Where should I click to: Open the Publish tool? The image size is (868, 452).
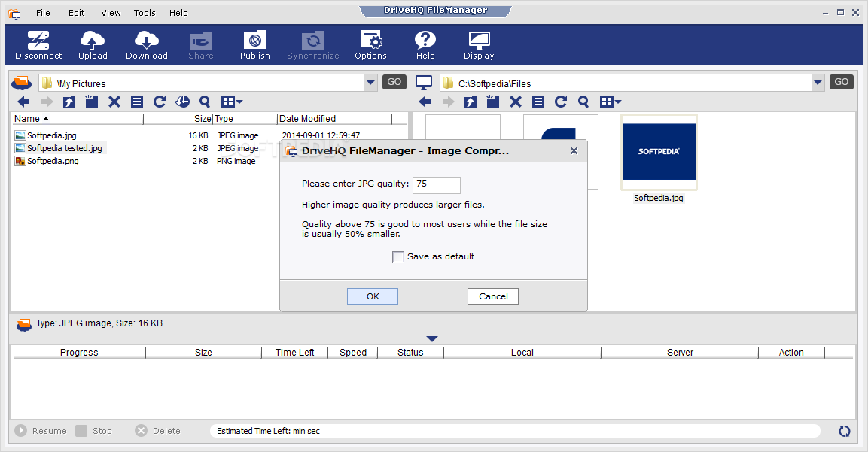point(254,45)
